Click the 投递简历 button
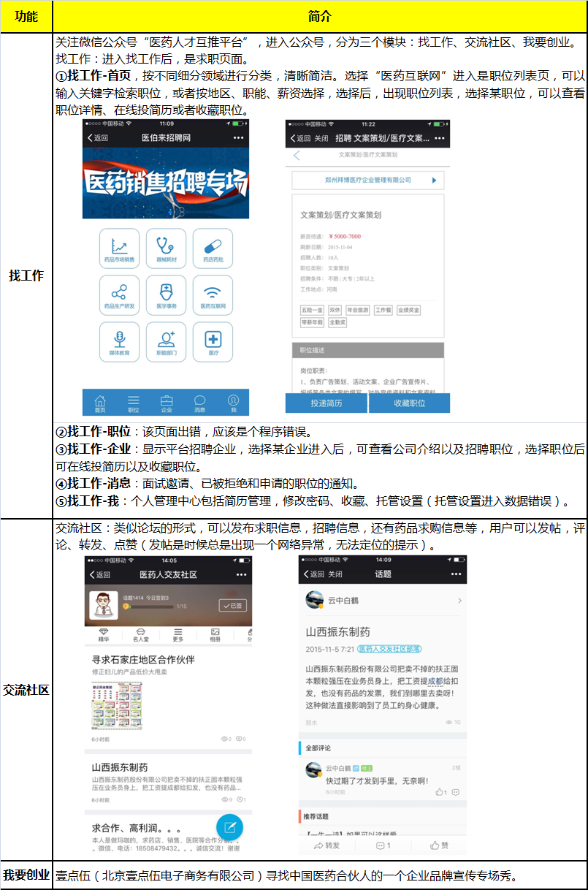 tap(327, 403)
